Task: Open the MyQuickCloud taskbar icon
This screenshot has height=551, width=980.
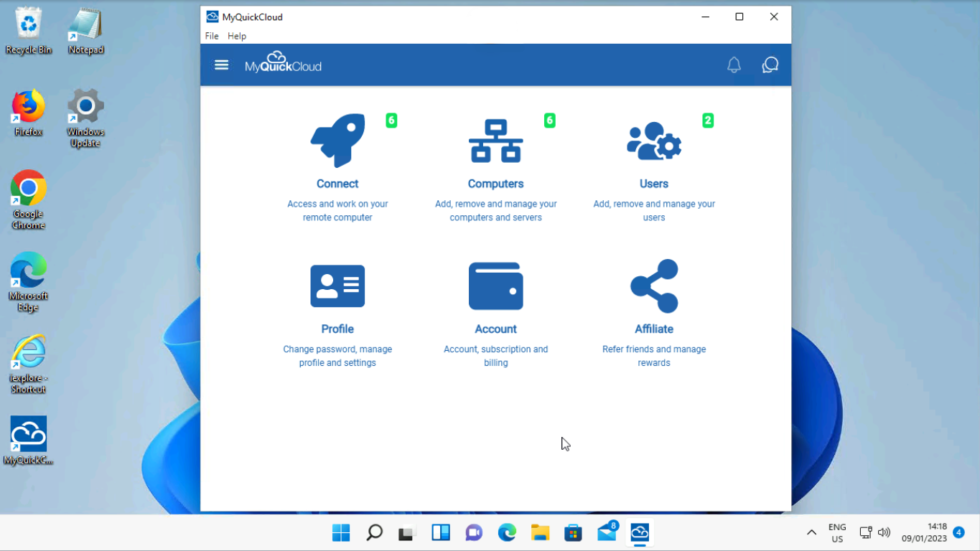Action: tap(639, 532)
